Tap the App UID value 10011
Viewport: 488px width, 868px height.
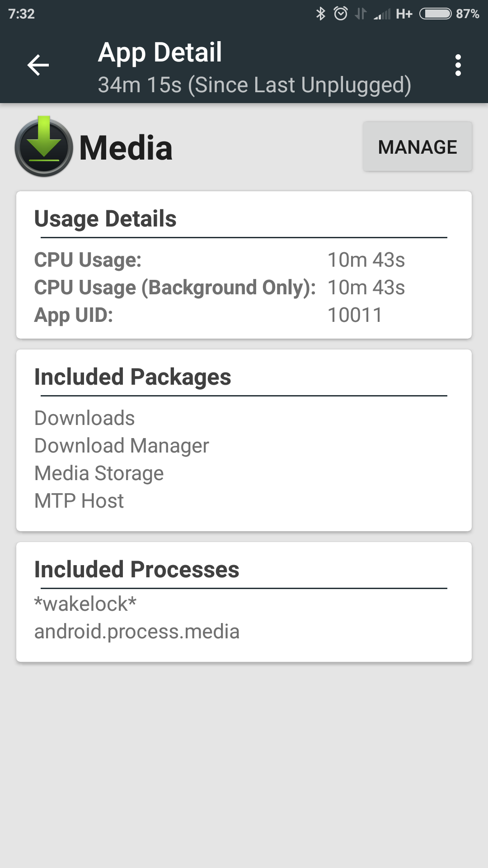coord(355,315)
